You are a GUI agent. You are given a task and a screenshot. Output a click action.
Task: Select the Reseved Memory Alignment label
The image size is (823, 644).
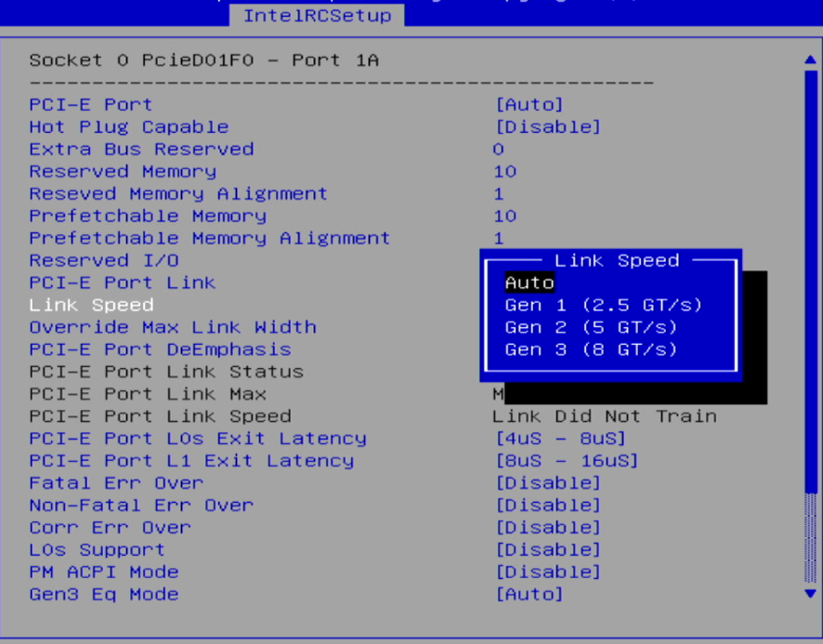tap(178, 194)
